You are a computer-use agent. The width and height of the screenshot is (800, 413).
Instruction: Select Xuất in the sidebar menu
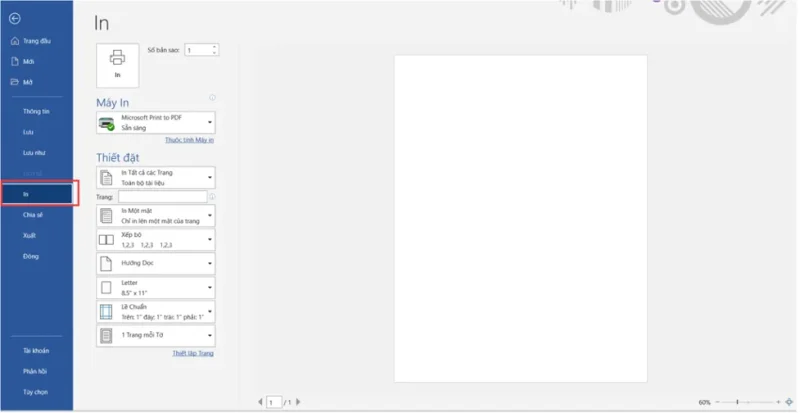coord(30,235)
